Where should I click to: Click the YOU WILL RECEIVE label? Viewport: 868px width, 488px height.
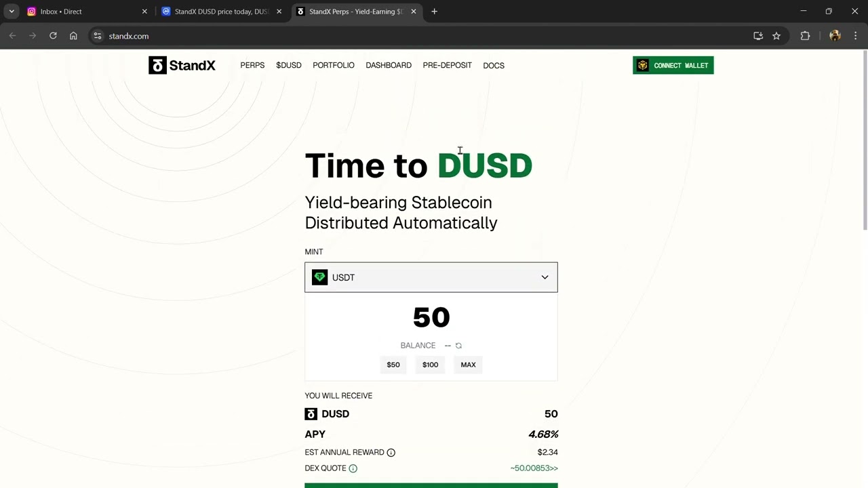(x=338, y=396)
